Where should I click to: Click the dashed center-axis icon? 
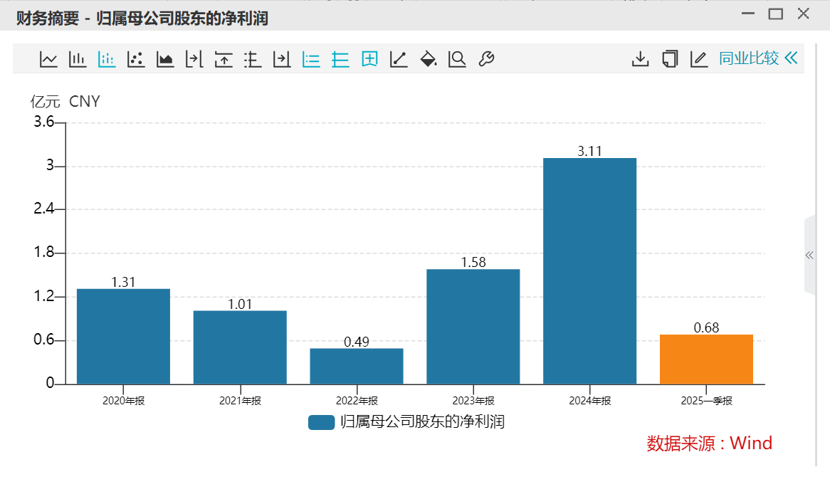(x=253, y=59)
